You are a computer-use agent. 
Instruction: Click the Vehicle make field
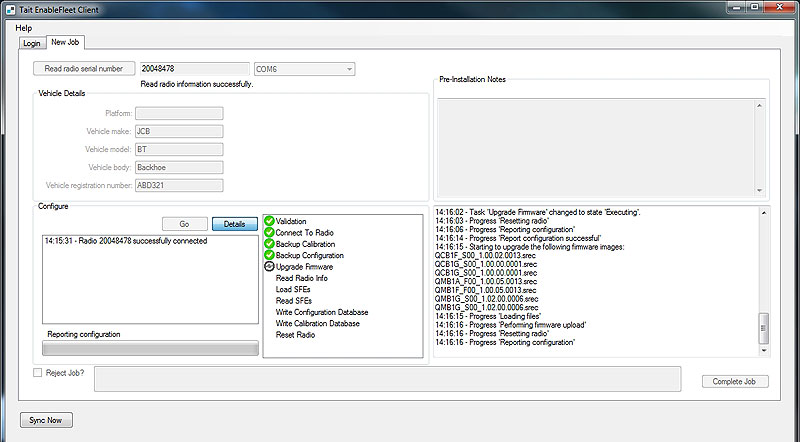tap(178, 131)
